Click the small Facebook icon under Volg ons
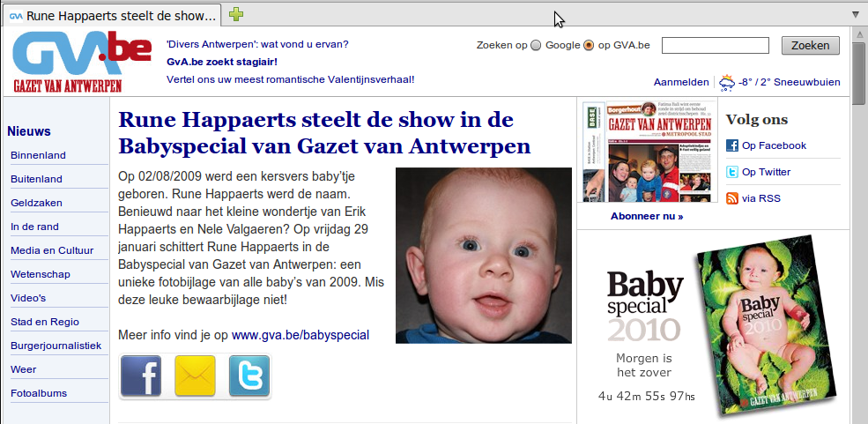The image size is (868, 424). pyautogui.click(x=731, y=145)
